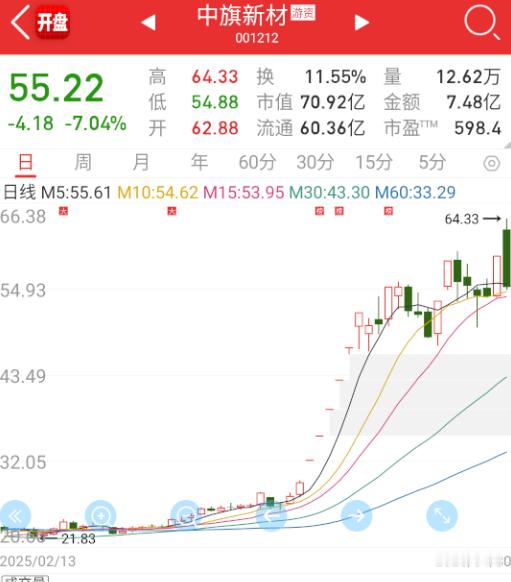Switch to the 60分 chart tab
The image size is (511, 582).
click(257, 162)
